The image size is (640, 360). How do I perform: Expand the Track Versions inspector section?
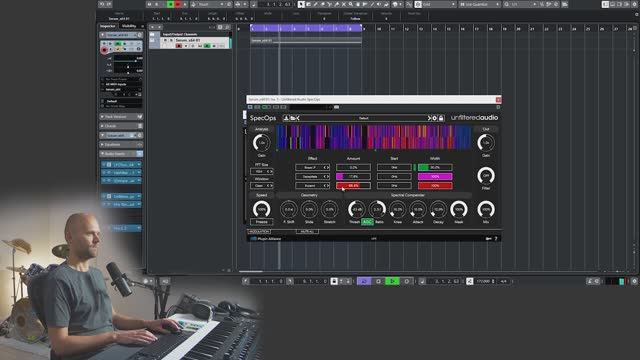click(121, 117)
